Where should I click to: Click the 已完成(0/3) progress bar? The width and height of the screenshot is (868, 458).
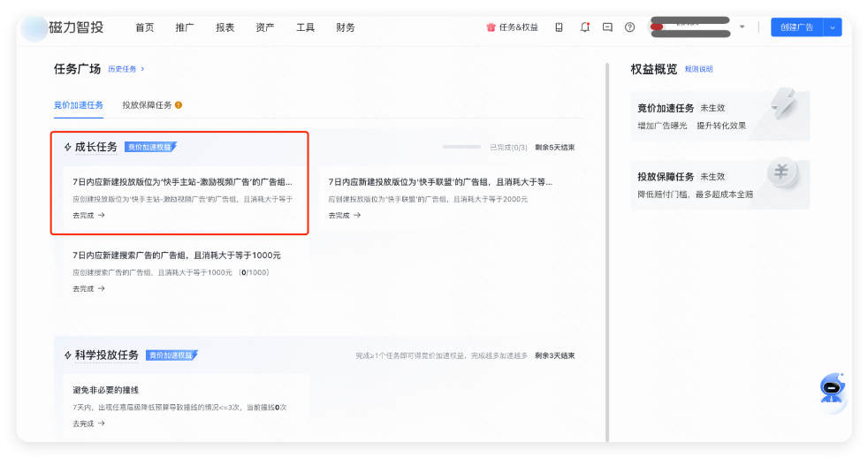461,147
